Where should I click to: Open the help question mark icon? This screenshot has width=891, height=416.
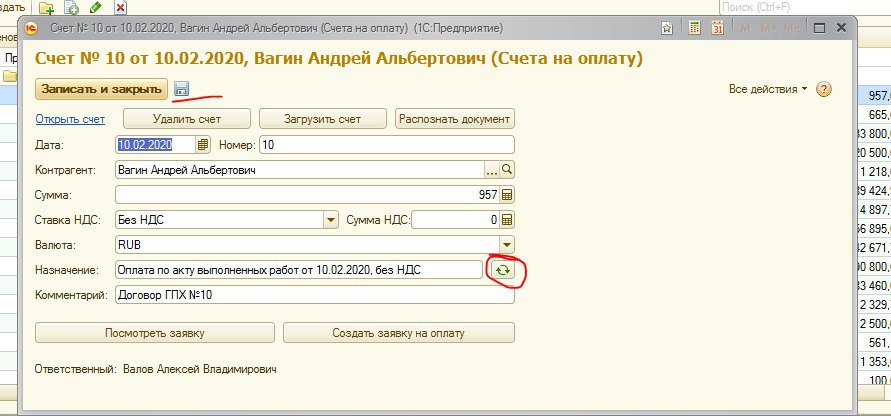[x=824, y=89]
